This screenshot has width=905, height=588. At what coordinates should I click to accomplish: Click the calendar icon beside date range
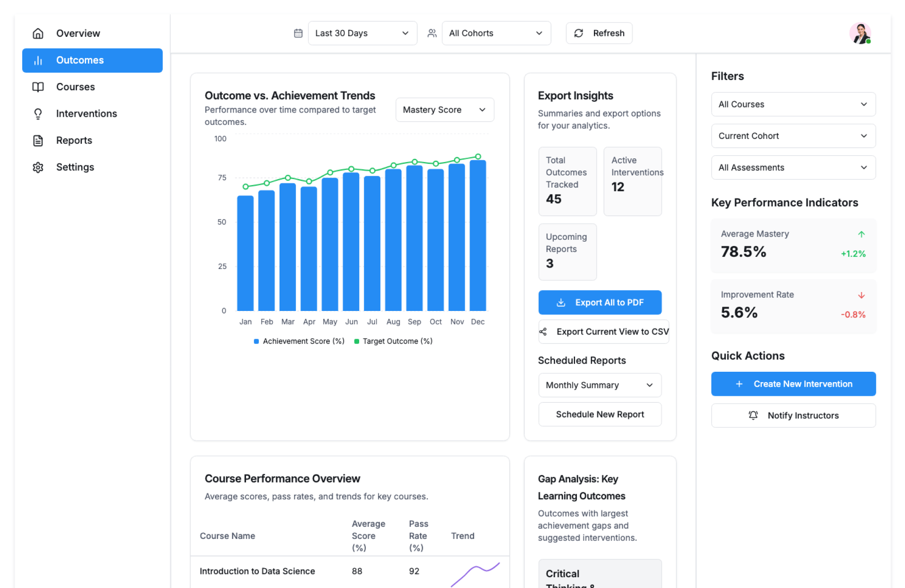point(298,33)
